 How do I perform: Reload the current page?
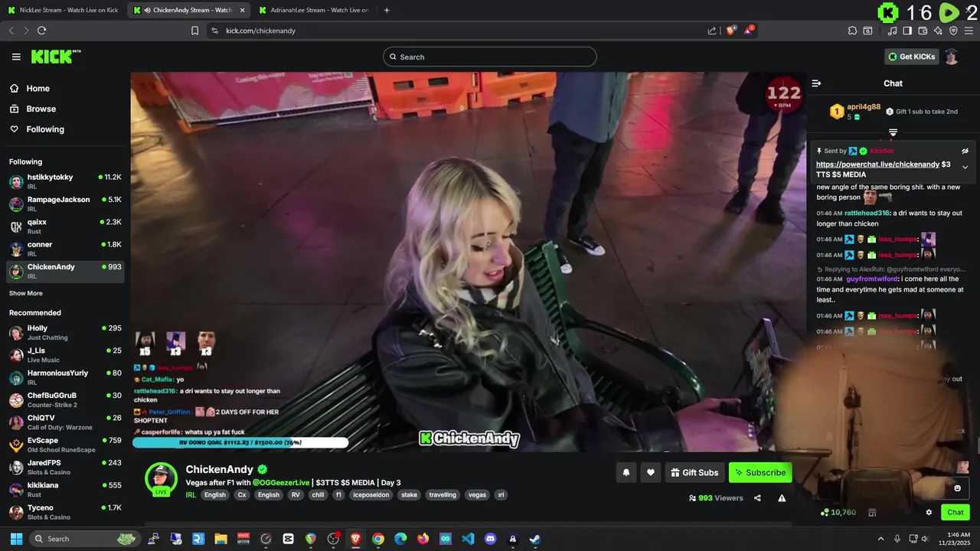(41, 31)
